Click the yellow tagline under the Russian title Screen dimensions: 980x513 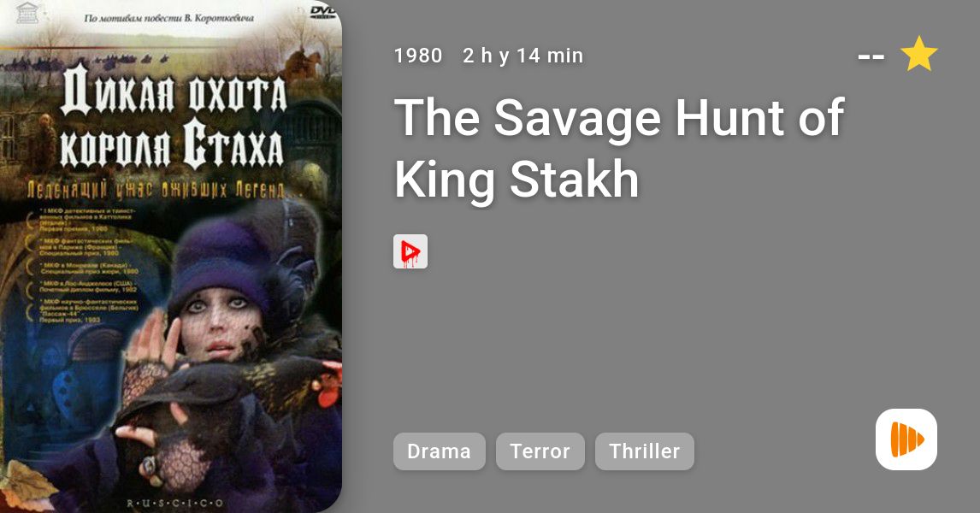[163, 189]
